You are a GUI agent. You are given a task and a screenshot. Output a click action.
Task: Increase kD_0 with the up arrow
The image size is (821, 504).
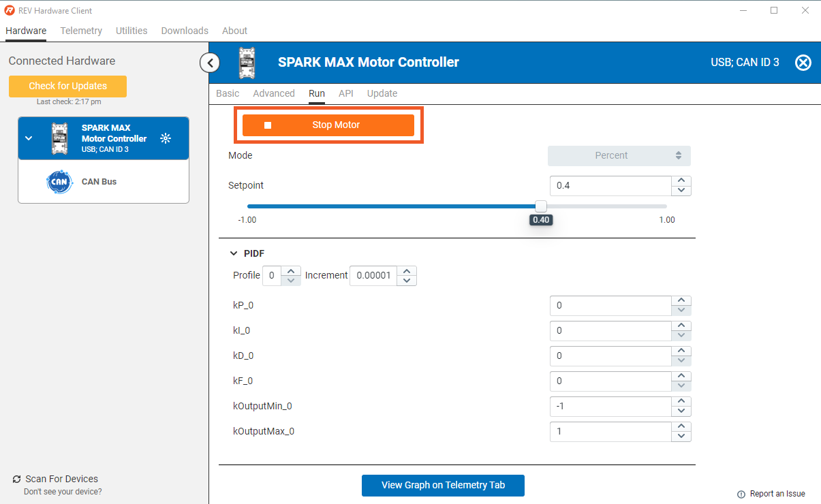click(x=681, y=351)
